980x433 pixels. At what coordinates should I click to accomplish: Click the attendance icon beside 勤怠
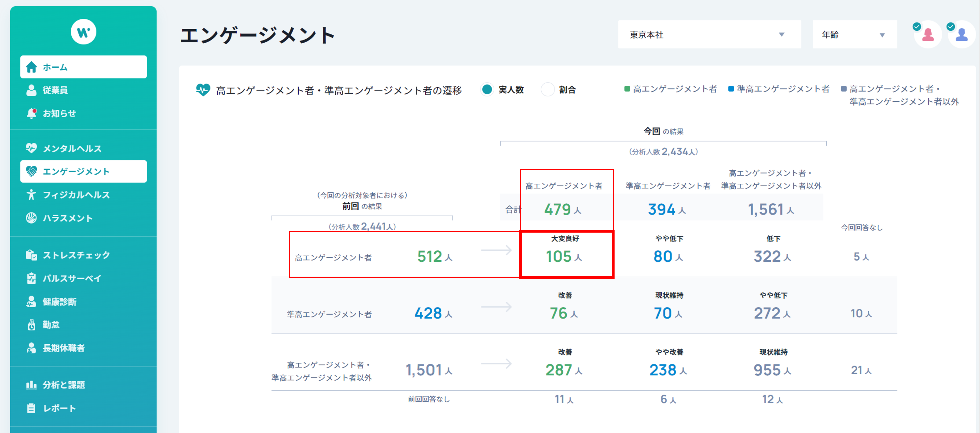(32, 325)
